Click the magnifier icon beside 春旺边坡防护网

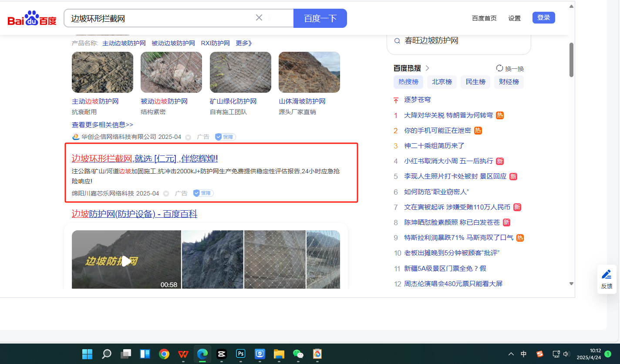click(397, 41)
